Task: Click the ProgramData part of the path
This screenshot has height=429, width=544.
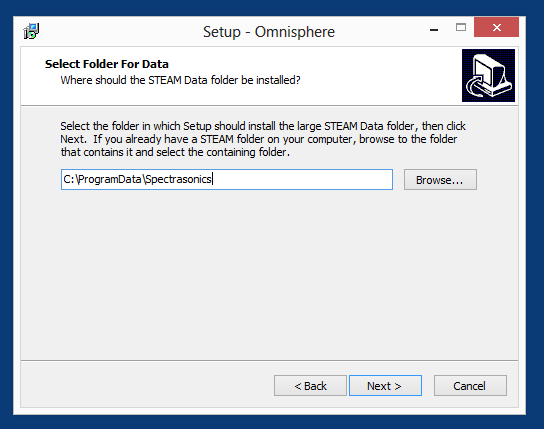Action: click(110, 179)
